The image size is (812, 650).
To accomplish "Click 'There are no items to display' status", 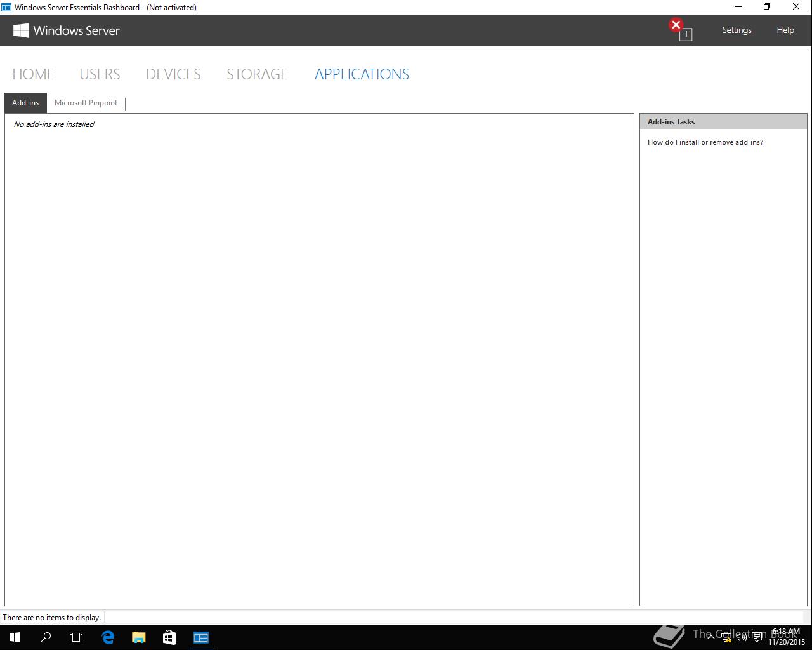I will point(52,617).
